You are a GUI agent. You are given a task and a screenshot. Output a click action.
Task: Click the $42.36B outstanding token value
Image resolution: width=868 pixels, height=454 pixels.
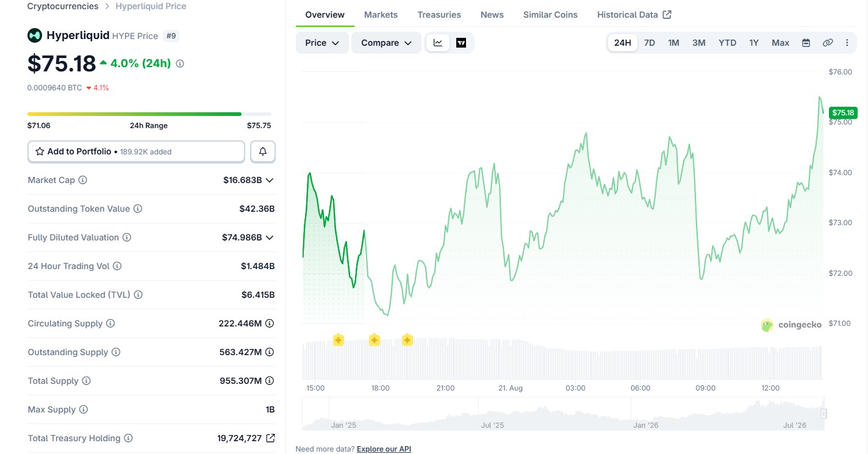point(257,209)
